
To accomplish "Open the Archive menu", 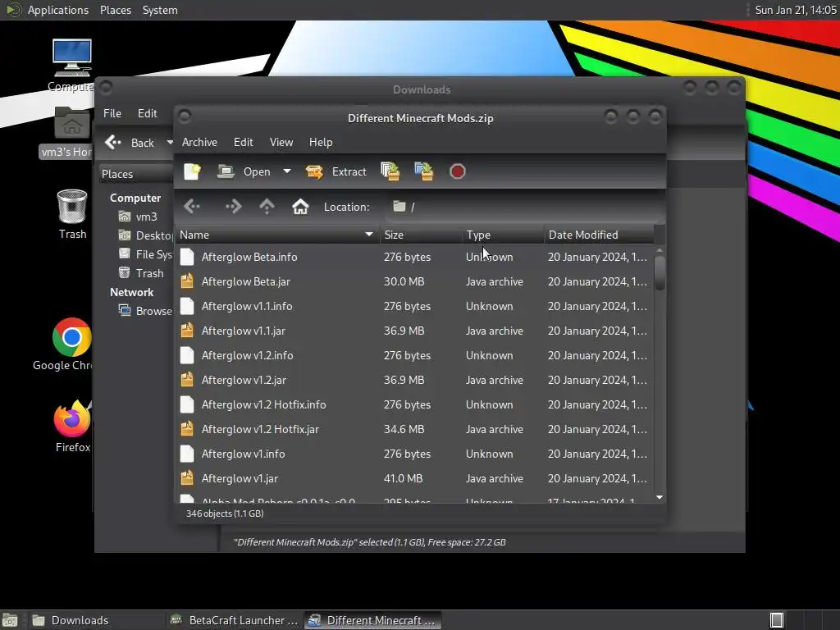I will (x=199, y=142).
